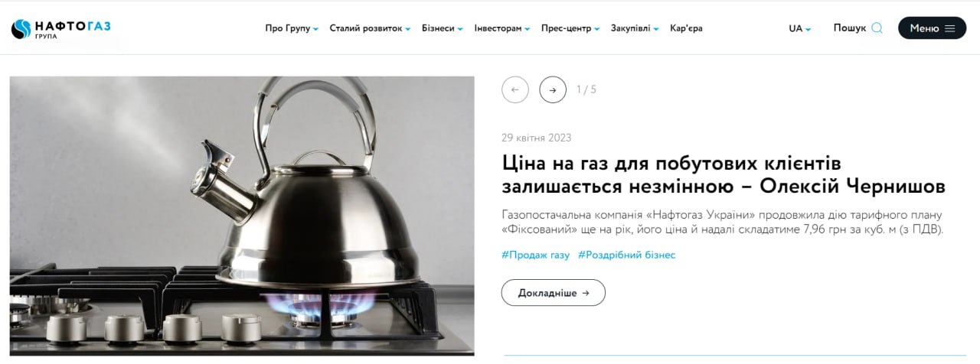Screen dimensions: 980x364
Task: Open Прес-центр navigation menu
Action: [x=570, y=28]
